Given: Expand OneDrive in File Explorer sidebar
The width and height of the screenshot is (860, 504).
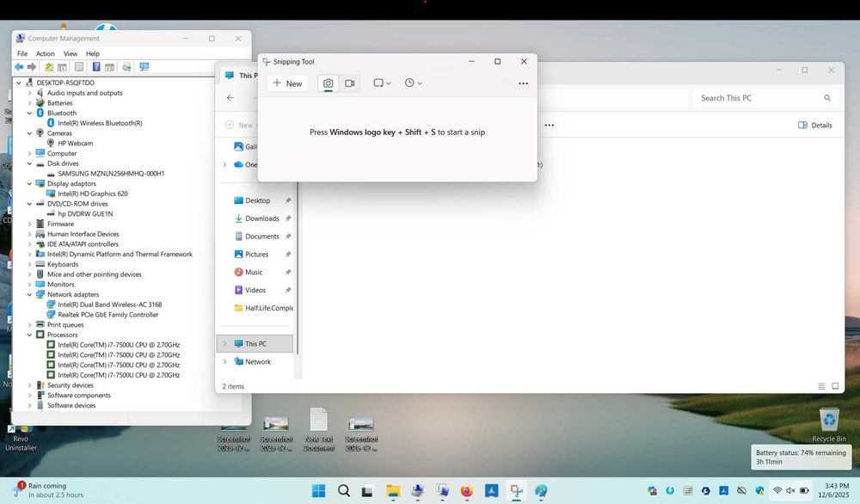Looking at the screenshot, I should 224,164.
